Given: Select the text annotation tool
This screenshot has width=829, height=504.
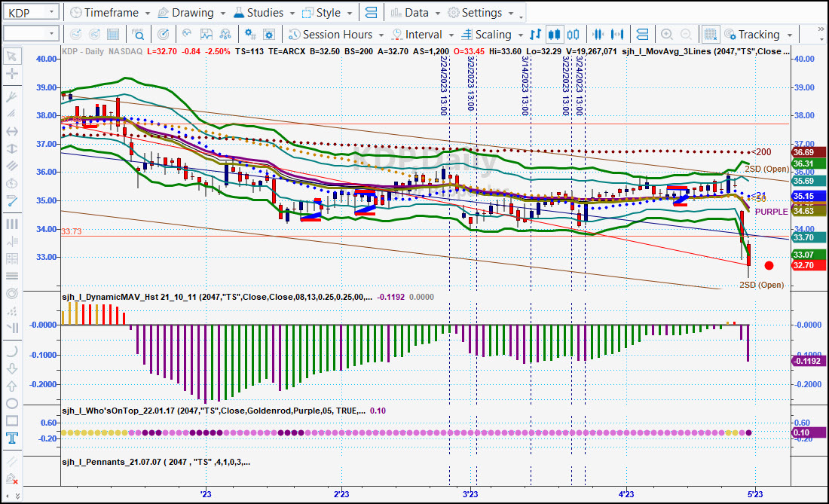Looking at the screenshot, I should coord(11,438).
